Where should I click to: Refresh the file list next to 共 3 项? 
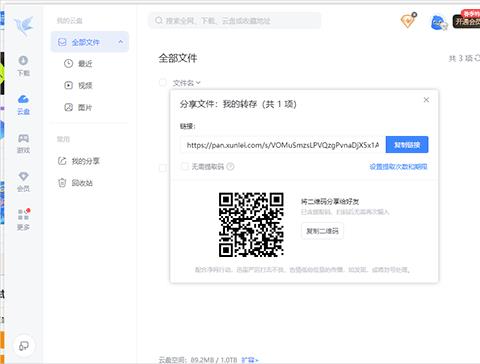click(477, 58)
